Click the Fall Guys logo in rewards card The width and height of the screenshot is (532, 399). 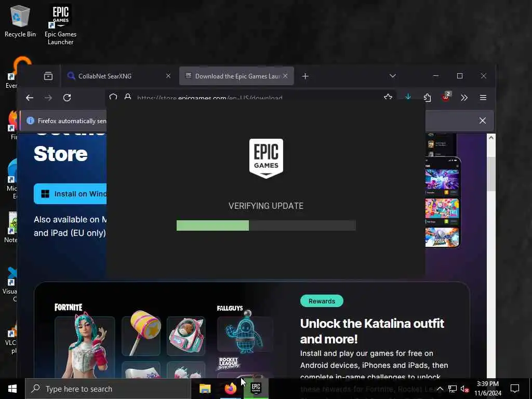click(x=230, y=308)
